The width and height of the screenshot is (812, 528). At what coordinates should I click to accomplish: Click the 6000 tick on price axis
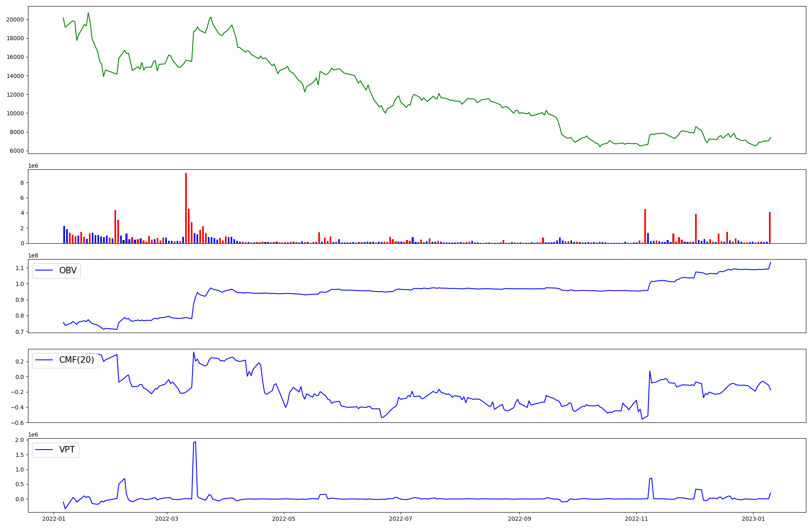pos(17,151)
